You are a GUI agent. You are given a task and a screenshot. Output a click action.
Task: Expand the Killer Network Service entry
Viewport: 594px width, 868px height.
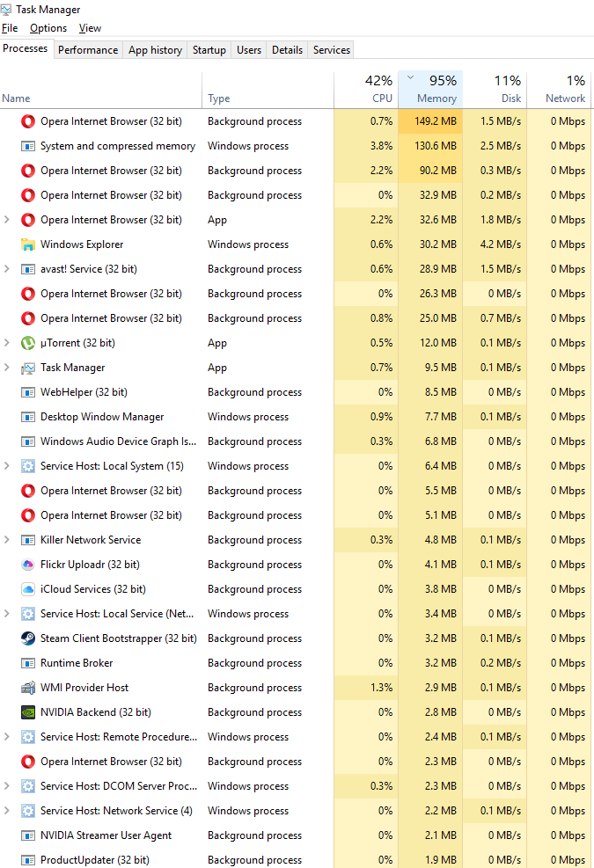click(x=7, y=540)
